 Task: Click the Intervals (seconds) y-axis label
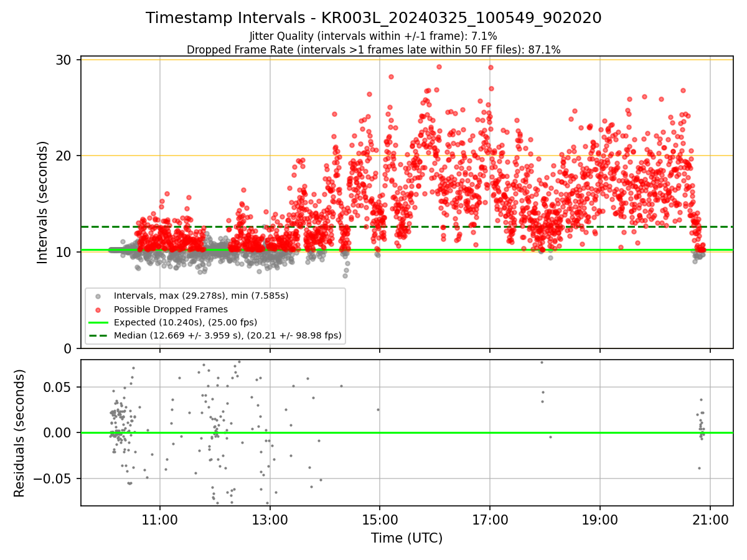(43, 202)
